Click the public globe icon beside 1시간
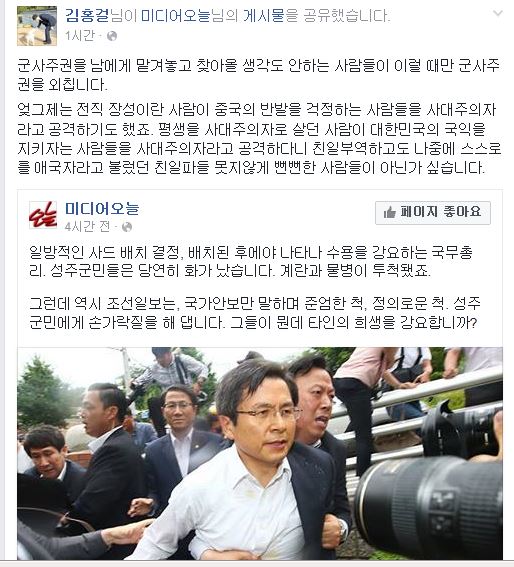The height and width of the screenshot is (567, 514). point(112,36)
